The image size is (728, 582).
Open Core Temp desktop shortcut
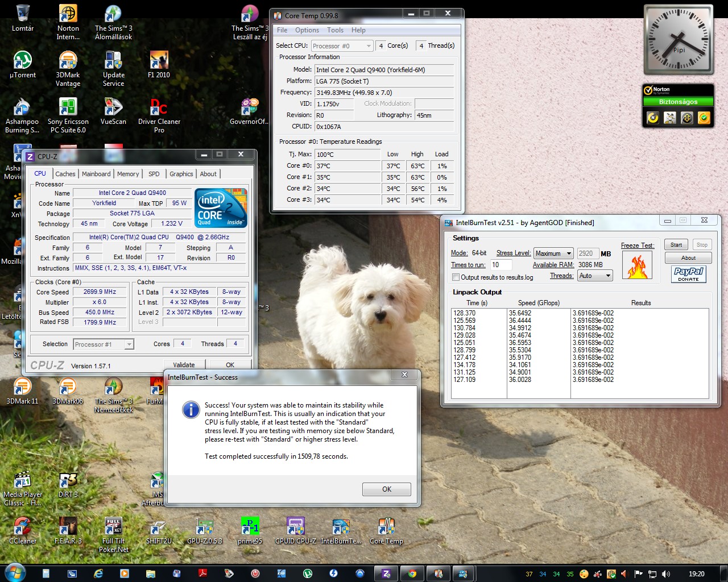(387, 530)
